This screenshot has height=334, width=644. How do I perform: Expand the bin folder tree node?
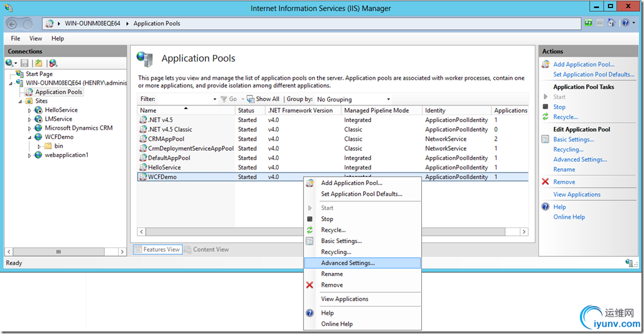point(39,146)
